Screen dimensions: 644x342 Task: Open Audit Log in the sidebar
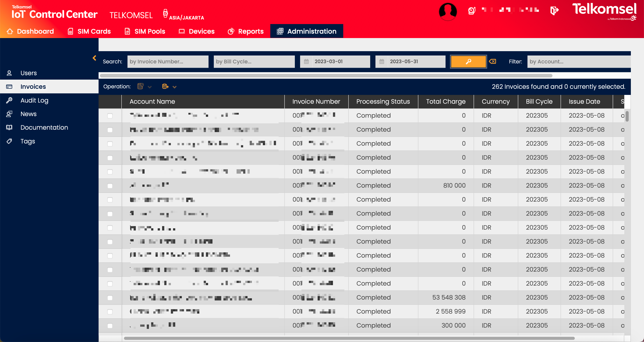pyautogui.click(x=34, y=100)
